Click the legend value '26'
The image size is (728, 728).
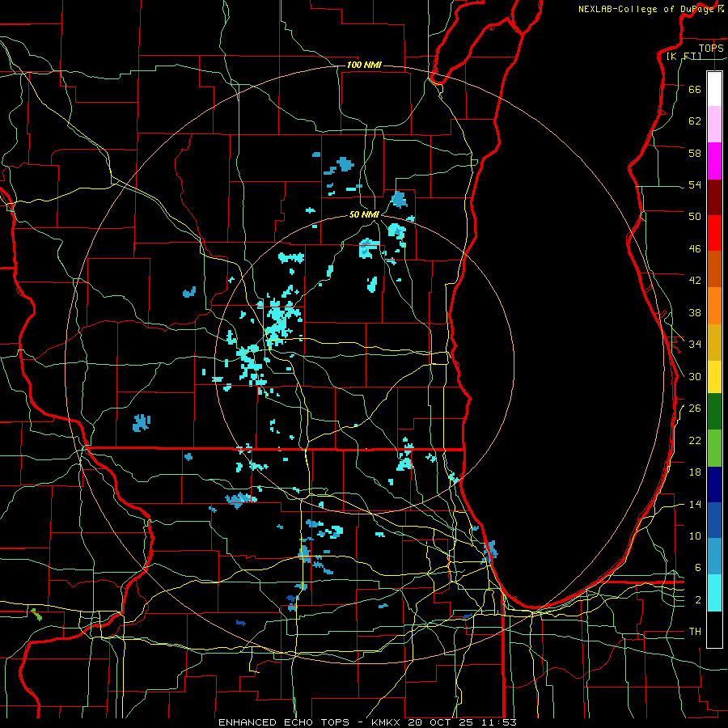(x=695, y=408)
